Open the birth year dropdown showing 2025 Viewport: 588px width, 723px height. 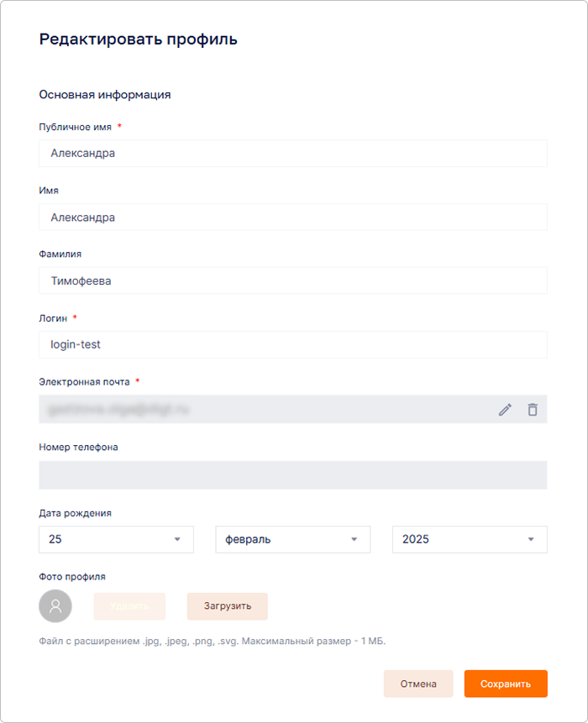pos(470,539)
